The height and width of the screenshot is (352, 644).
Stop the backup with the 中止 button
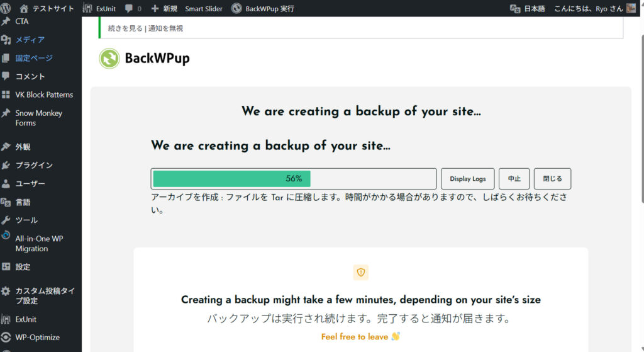click(x=514, y=179)
